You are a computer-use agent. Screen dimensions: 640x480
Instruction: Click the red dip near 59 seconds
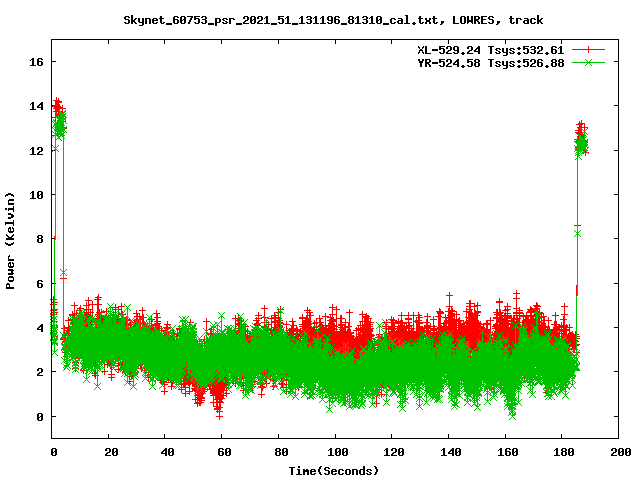(219, 398)
